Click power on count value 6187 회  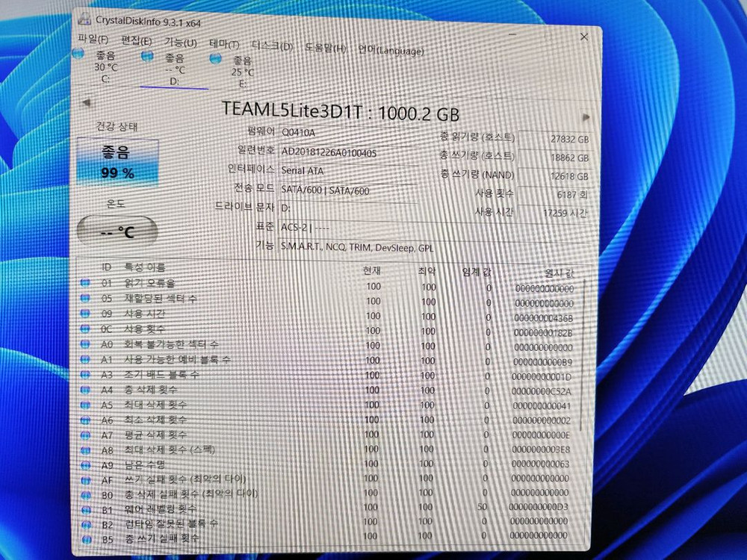point(554,194)
